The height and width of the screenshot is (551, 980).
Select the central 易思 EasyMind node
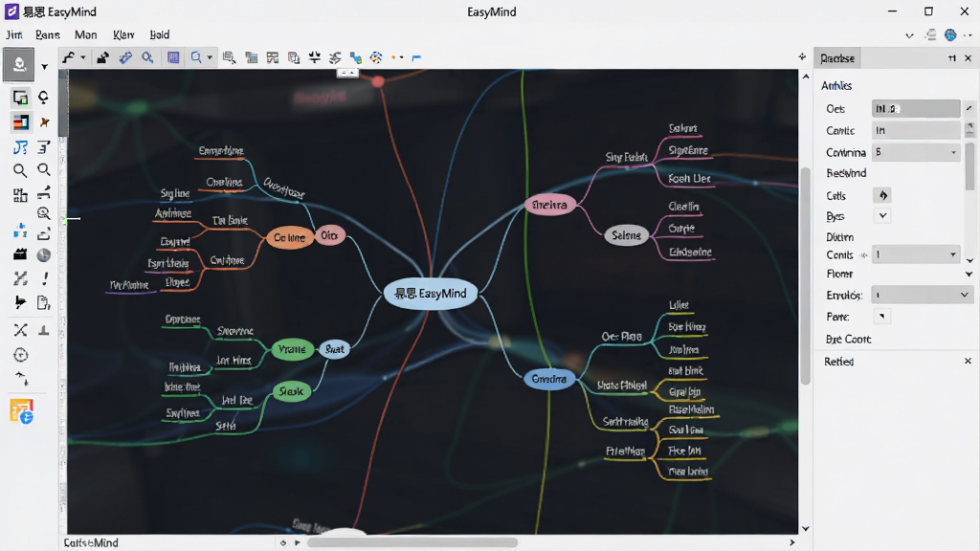(431, 294)
